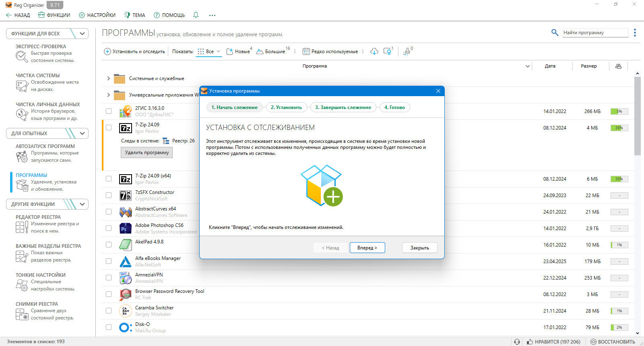Click the search magnifier icon
The width and height of the screenshot is (644, 346).
555,33
